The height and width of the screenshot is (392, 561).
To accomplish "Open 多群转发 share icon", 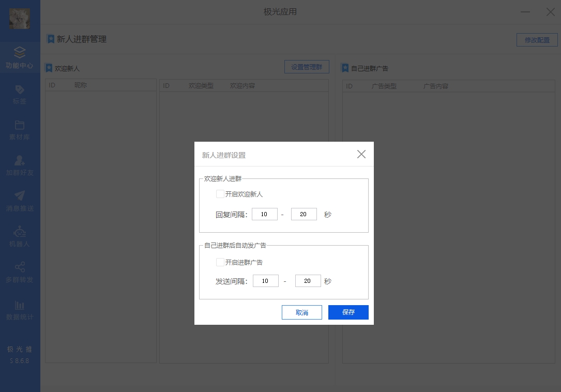I will tap(20, 267).
